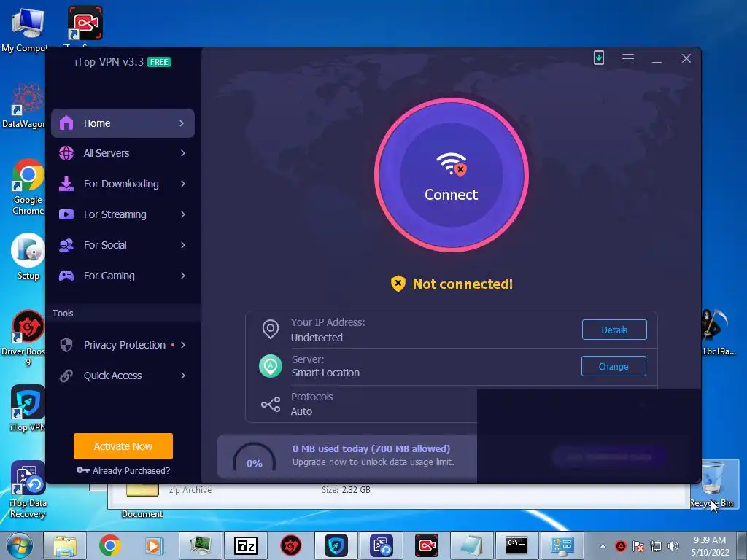The image size is (747, 560).
Task: Expand the Privacy Protection chevron
Action: click(183, 345)
